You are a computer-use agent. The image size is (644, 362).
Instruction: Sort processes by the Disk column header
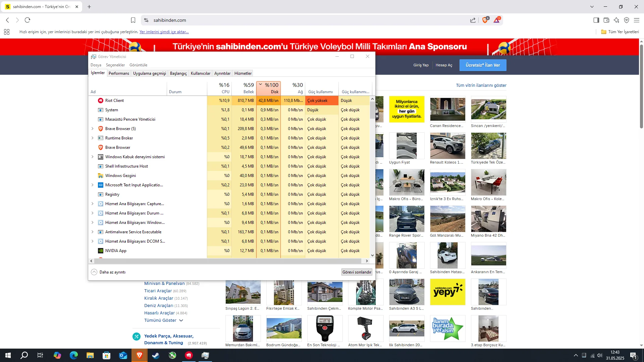(x=269, y=88)
